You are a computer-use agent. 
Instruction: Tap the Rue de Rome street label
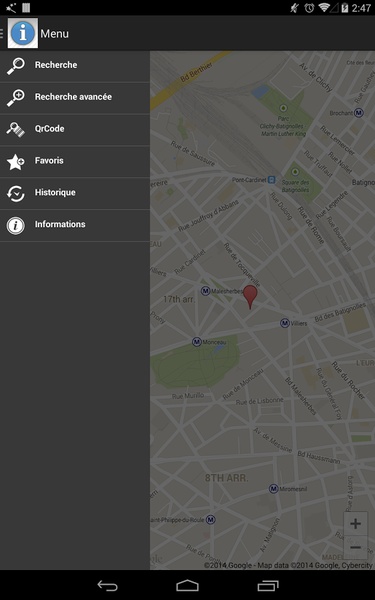pyautogui.click(x=311, y=225)
